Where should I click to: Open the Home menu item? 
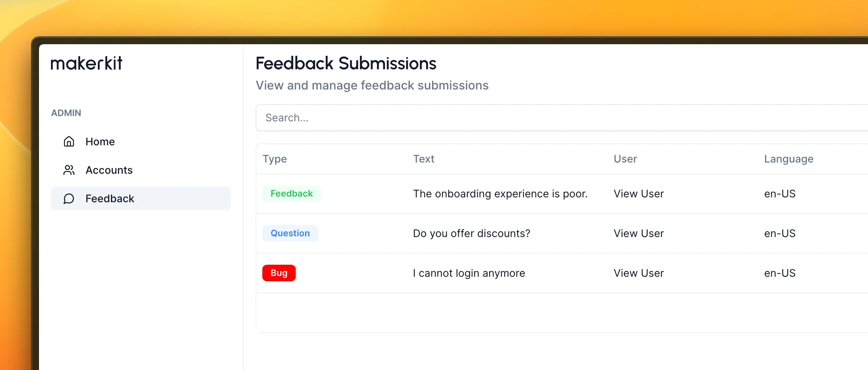100,142
